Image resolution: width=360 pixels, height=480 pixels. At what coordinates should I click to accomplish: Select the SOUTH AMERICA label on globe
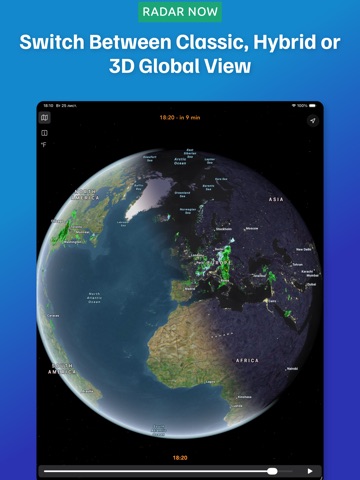tap(62, 369)
